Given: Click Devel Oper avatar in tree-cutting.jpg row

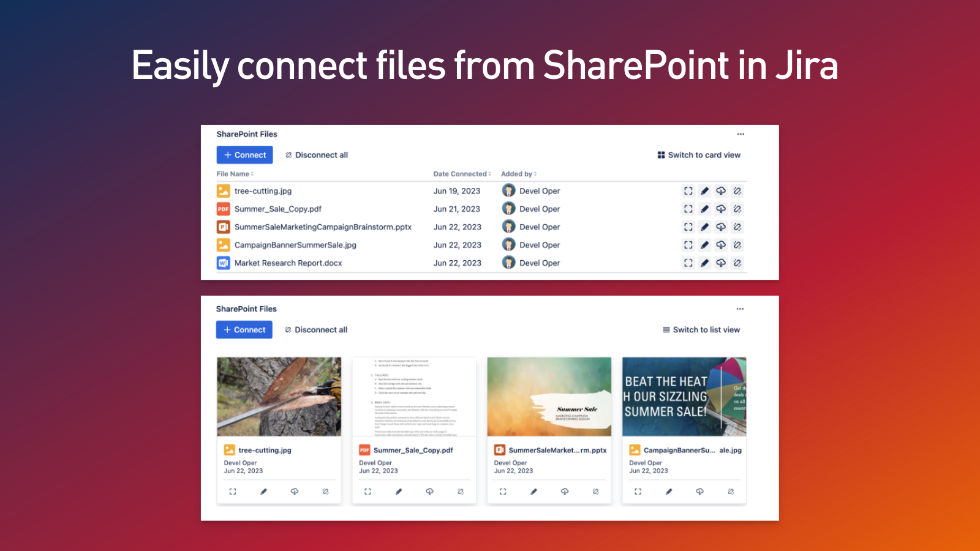Looking at the screenshot, I should (508, 190).
